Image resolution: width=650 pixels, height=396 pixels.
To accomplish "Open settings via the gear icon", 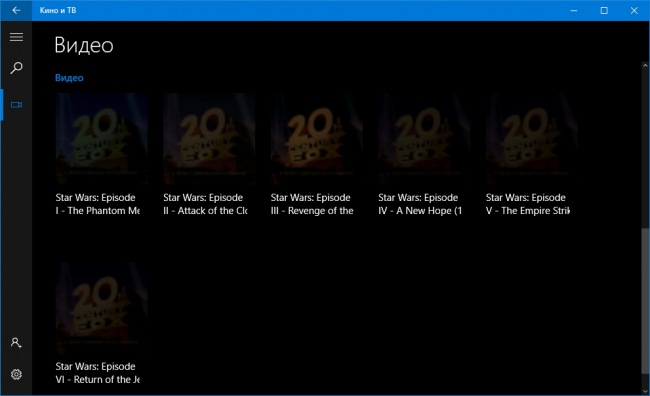I will (16, 374).
